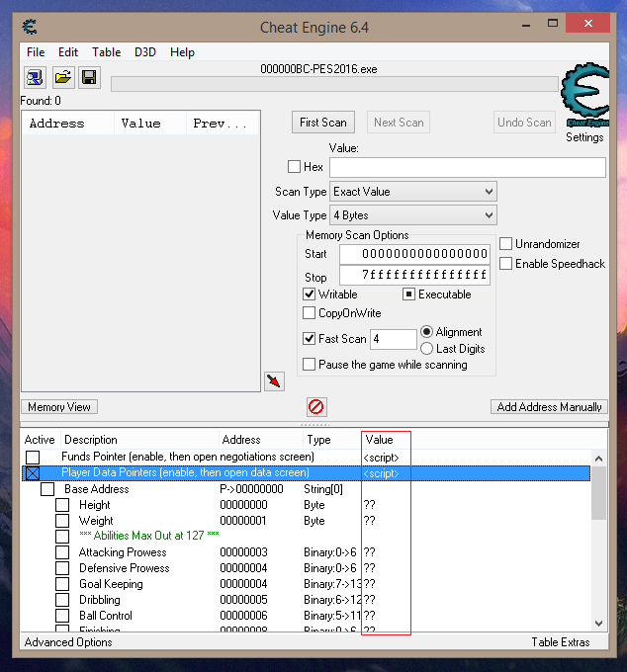The height and width of the screenshot is (672, 627).
Task: Click the Start address field
Action: click(x=414, y=254)
